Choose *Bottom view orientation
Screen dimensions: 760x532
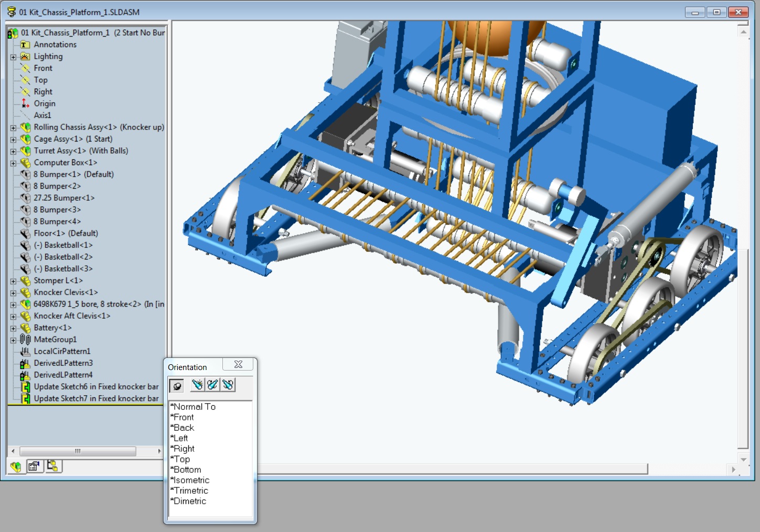coord(186,470)
